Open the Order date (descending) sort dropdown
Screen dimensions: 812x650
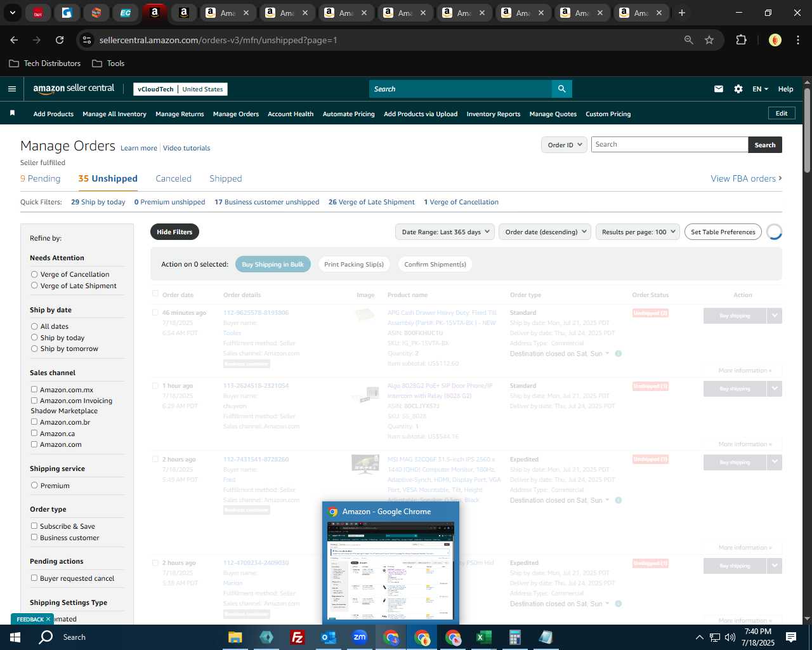coord(544,232)
